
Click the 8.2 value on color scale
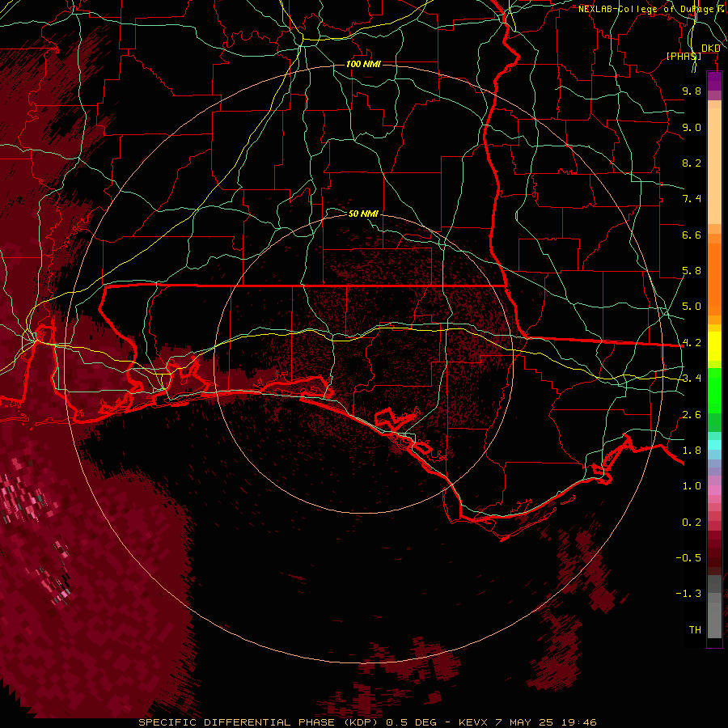[x=692, y=163]
